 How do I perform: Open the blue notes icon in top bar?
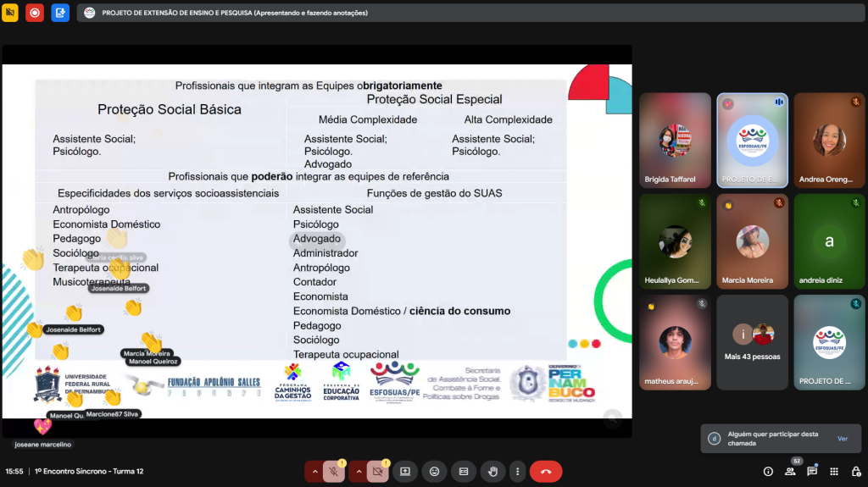60,13
